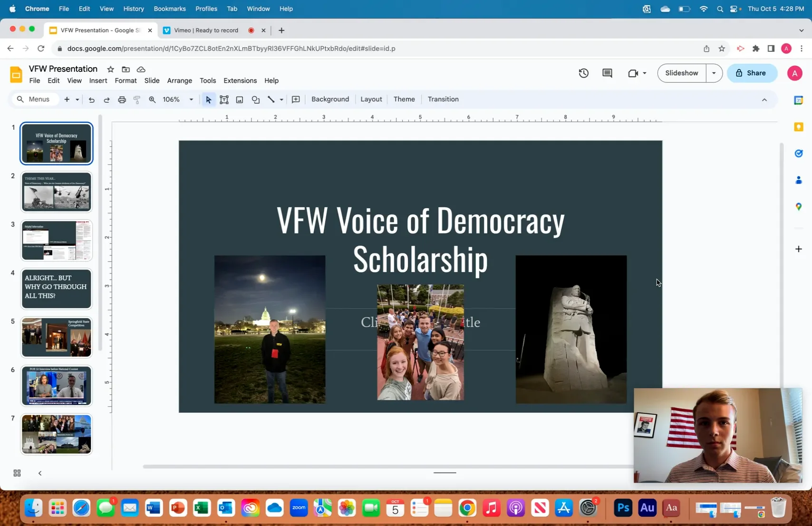Open Tasks in the side panel

pyautogui.click(x=798, y=153)
